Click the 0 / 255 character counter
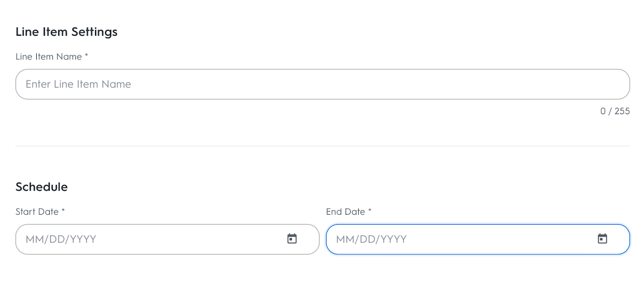 pyautogui.click(x=615, y=111)
